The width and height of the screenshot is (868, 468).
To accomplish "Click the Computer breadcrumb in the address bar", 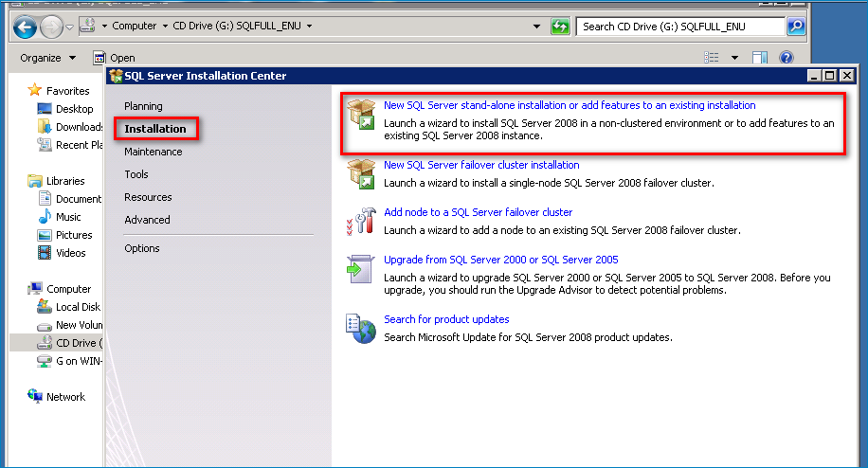I will 134,26.
